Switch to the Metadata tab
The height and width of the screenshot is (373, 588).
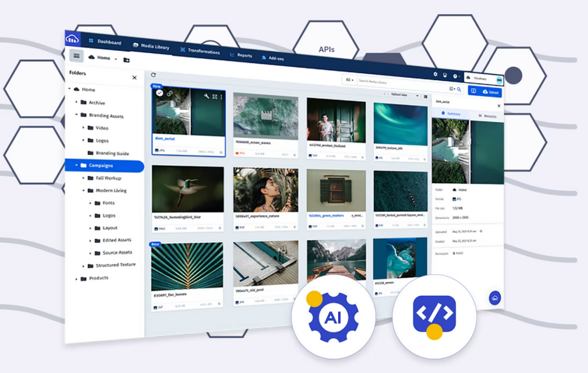[x=487, y=116]
